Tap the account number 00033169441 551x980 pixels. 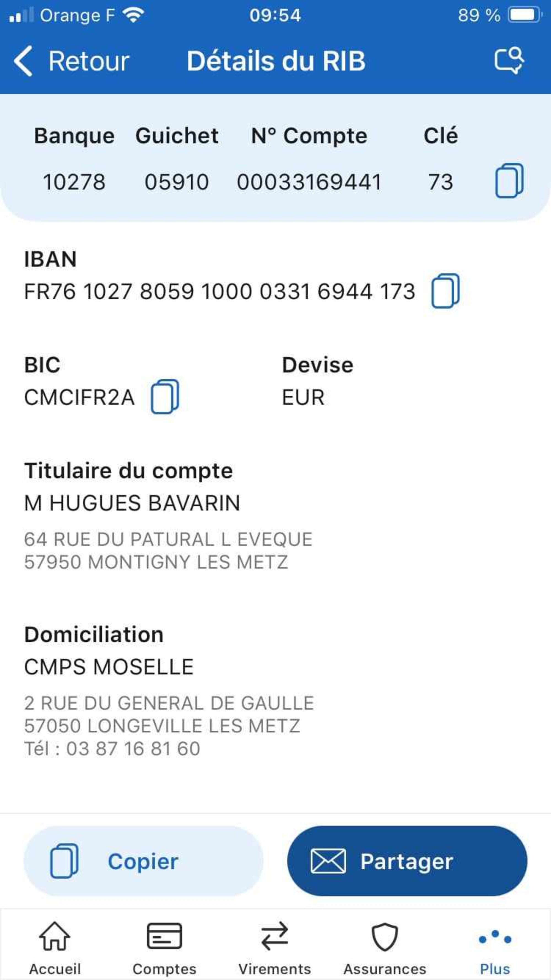click(309, 182)
